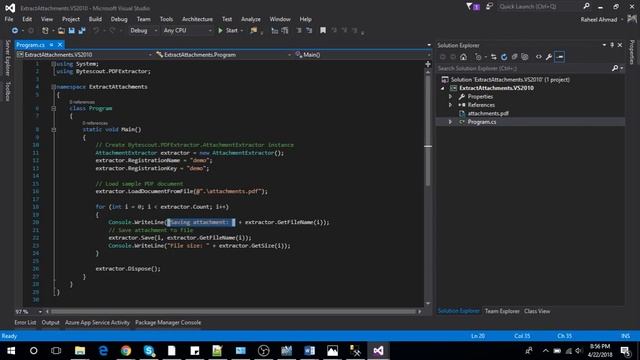Viewport: 640px width, 360px height.
Task: Expand the Properties node in Solution Explorer
Action: [450, 97]
